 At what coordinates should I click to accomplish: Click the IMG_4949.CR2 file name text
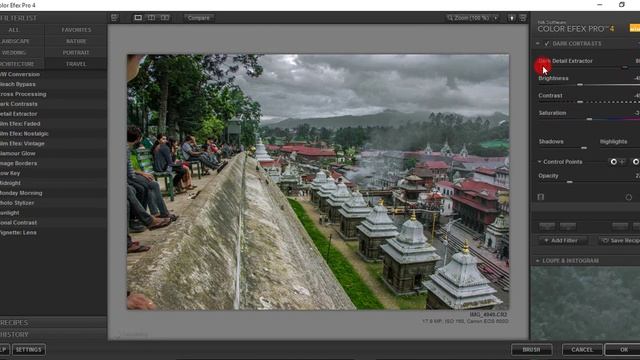click(488, 315)
